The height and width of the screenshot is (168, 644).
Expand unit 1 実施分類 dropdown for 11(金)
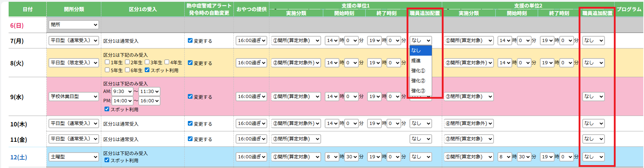pos(296,139)
